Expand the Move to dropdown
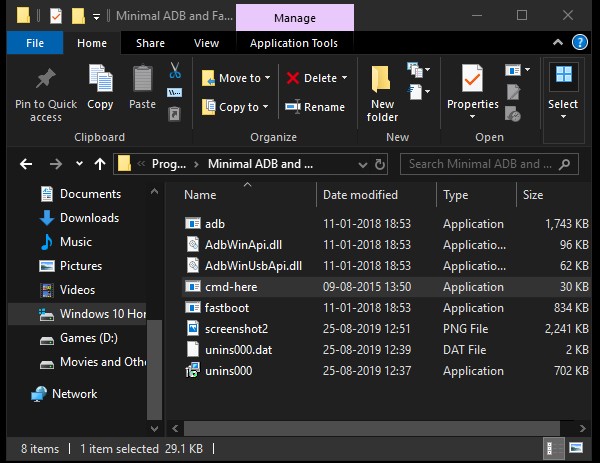Image resolution: width=600 pixels, height=463 pixels. point(267,78)
